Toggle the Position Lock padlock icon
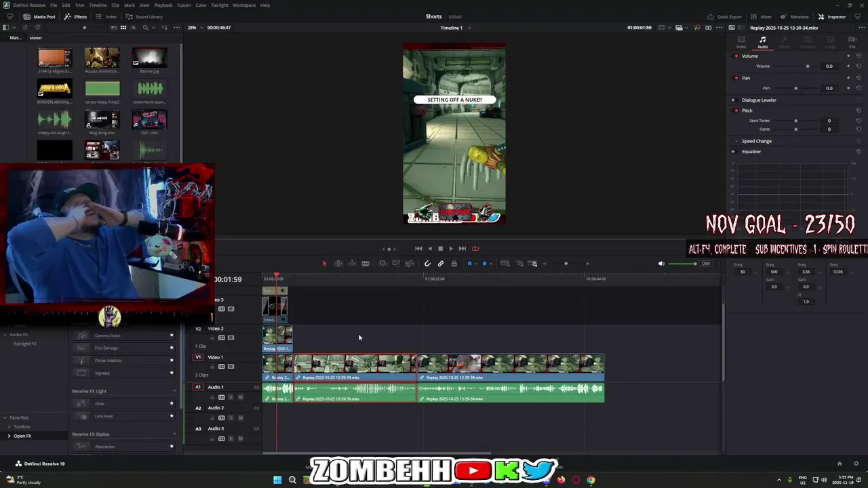Screen dimensions: 868x488 click(x=454, y=264)
